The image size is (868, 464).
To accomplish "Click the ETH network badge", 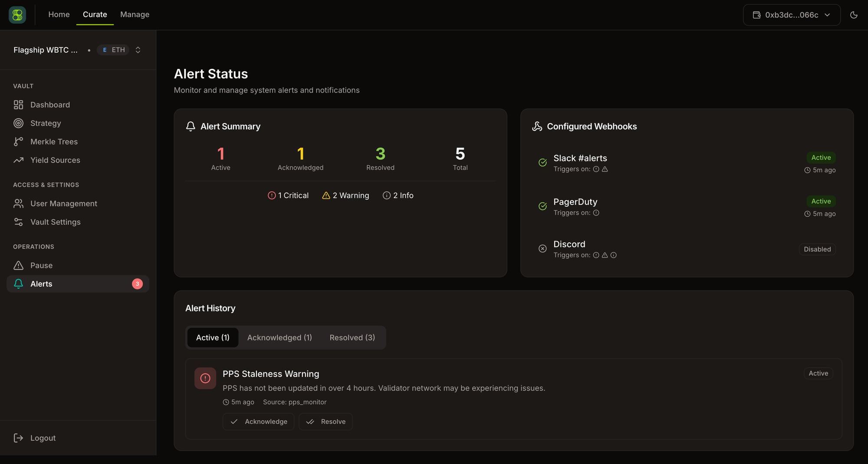I will coord(113,50).
